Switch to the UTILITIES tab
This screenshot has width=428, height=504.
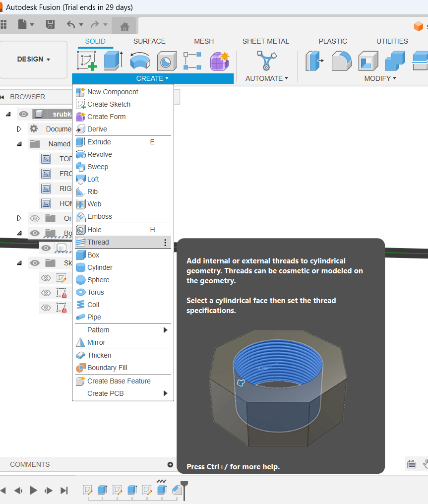[x=392, y=42]
